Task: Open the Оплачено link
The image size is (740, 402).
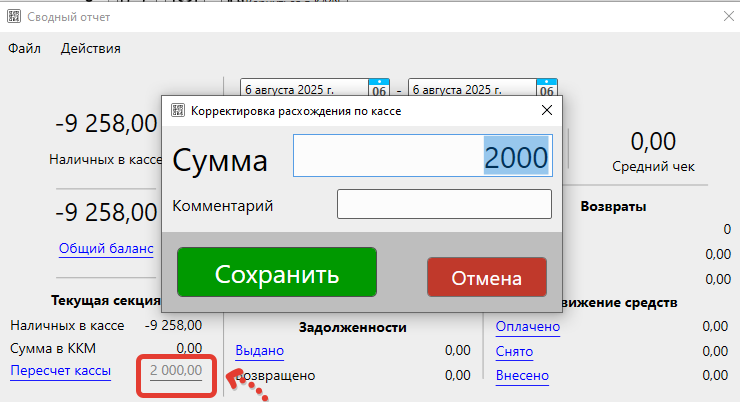Action: [527, 326]
